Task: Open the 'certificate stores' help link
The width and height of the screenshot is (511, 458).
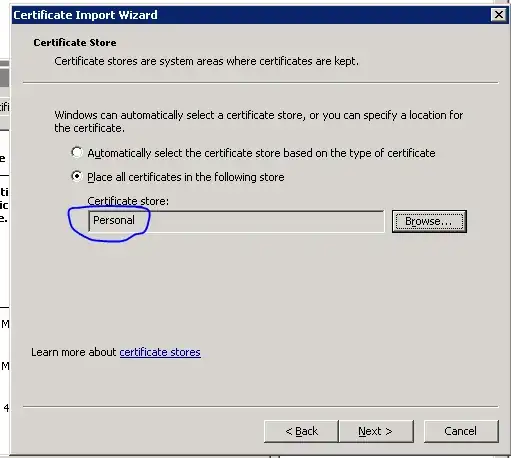Action: click(160, 352)
